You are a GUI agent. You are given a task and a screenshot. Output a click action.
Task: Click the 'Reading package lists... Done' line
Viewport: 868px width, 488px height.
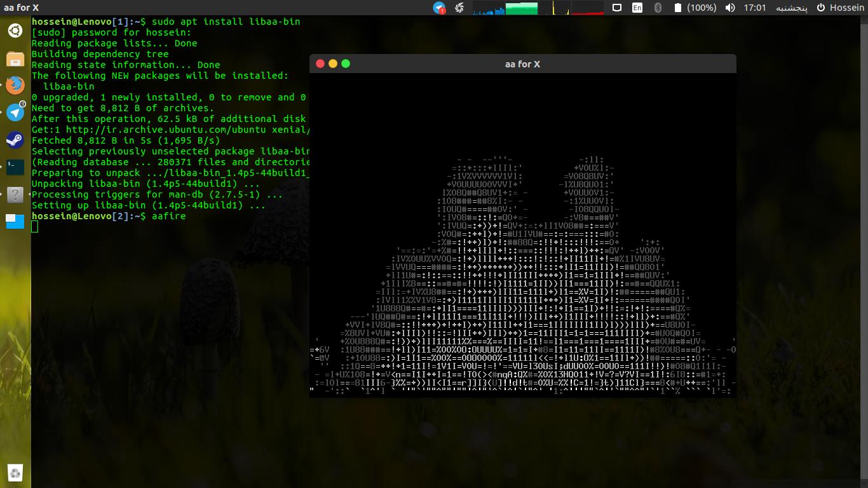coord(114,43)
